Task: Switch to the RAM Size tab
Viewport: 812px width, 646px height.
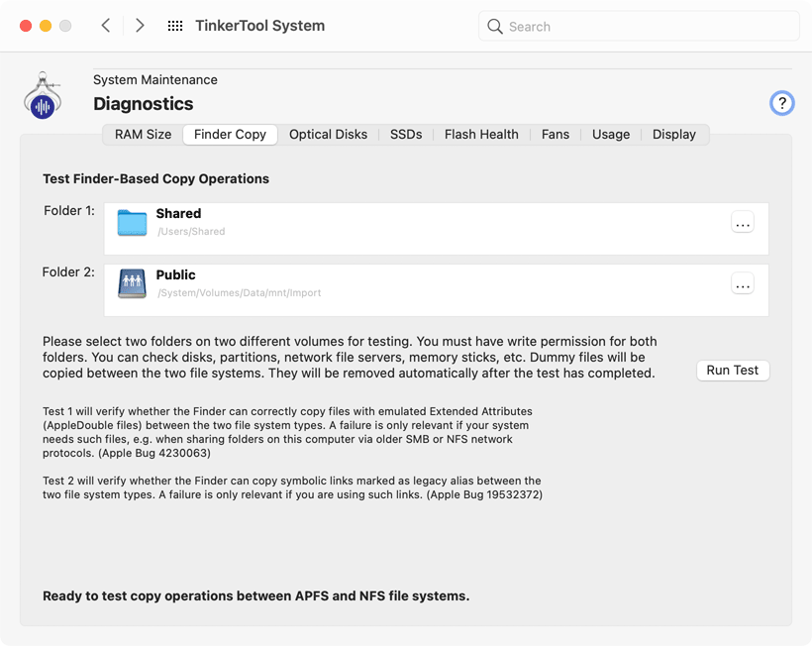Action: pyautogui.click(x=143, y=135)
